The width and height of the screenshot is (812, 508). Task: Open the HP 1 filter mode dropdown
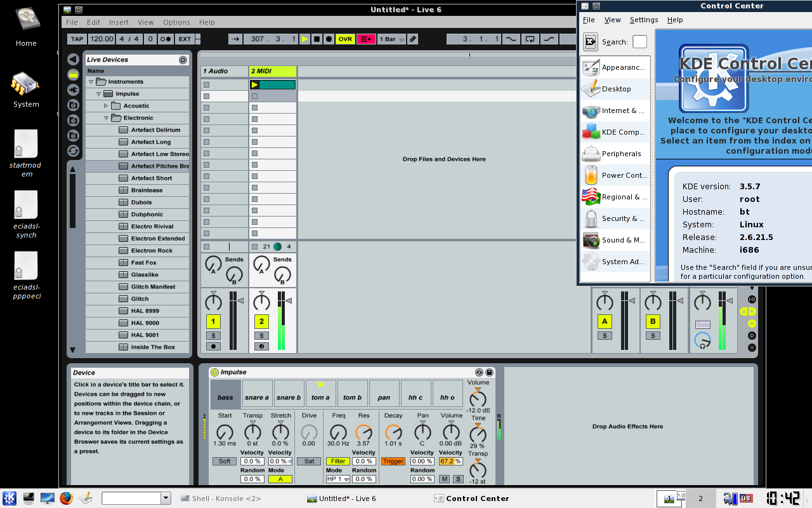(338, 479)
